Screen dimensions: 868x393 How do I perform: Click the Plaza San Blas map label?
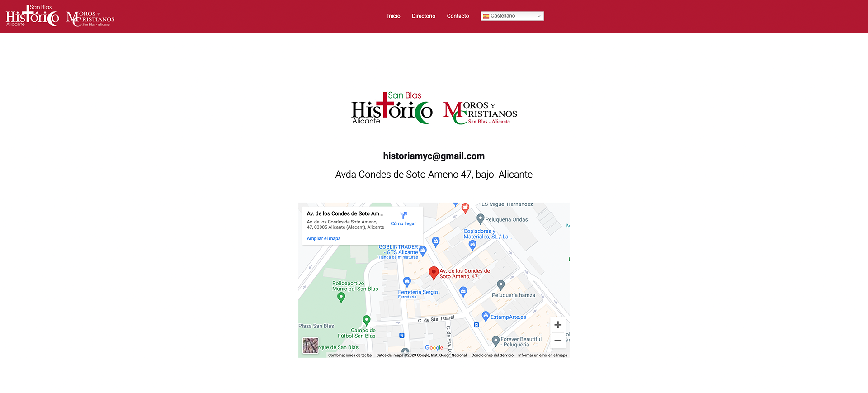(x=316, y=326)
